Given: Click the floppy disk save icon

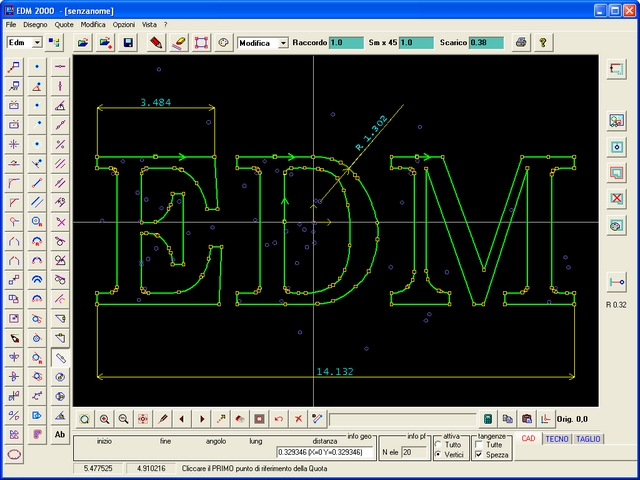Looking at the screenshot, I should [128, 42].
